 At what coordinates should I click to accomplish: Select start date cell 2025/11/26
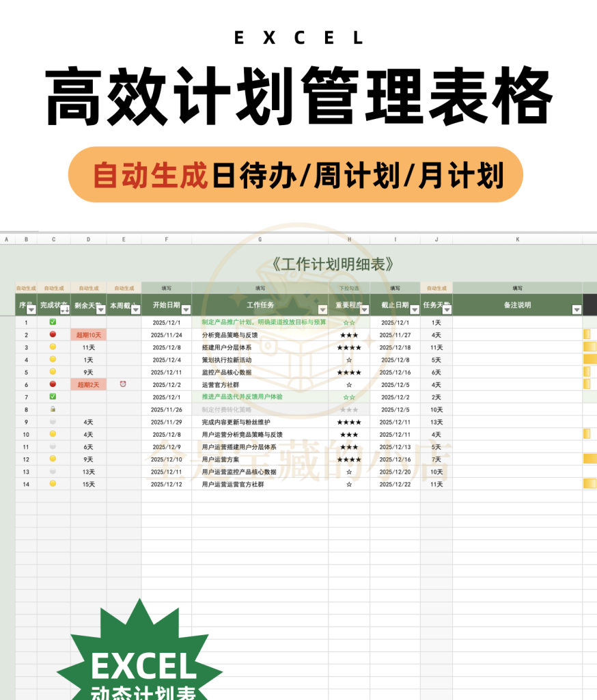(x=167, y=409)
